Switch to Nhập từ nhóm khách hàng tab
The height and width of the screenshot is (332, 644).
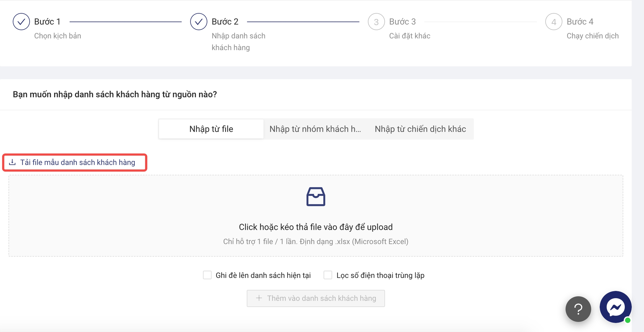pyautogui.click(x=315, y=129)
